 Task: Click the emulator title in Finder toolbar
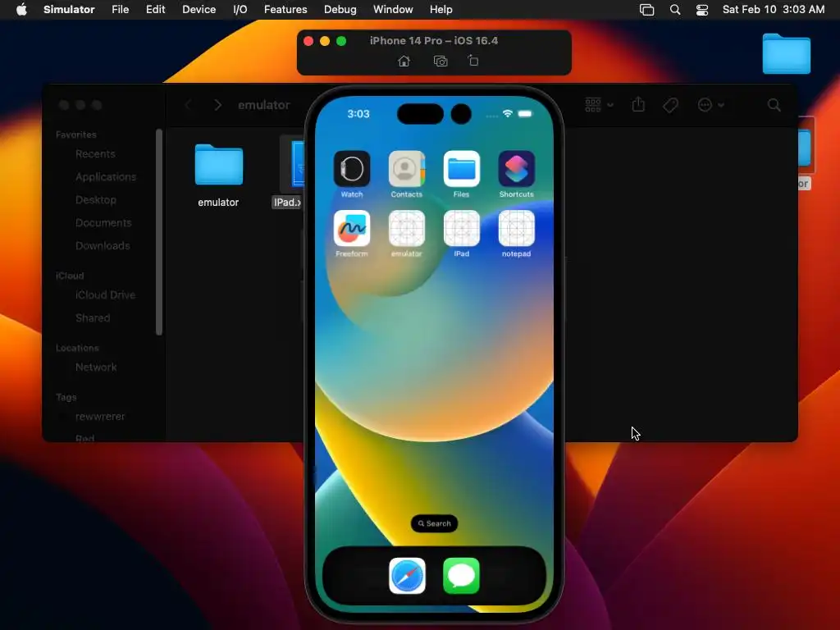tap(263, 105)
